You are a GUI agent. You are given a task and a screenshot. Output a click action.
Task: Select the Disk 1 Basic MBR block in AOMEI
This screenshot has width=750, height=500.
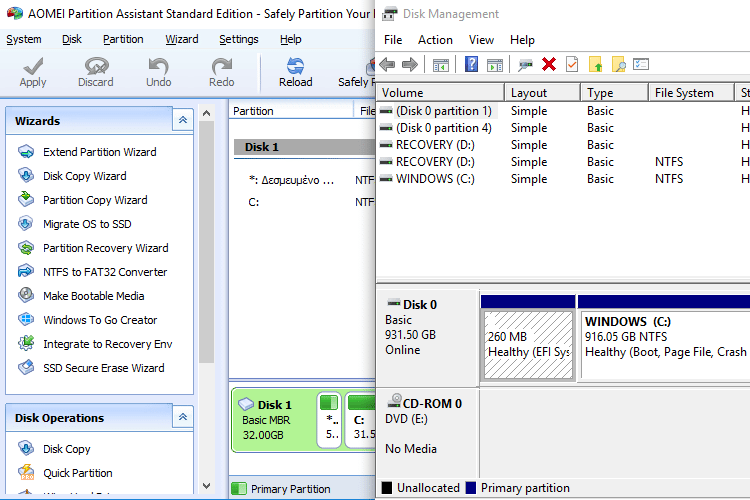pyautogui.click(x=273, y=420)
